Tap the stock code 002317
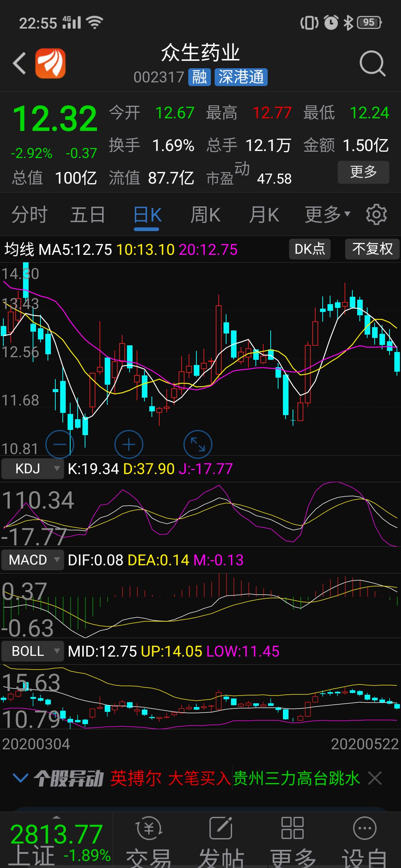 point(159,78)
